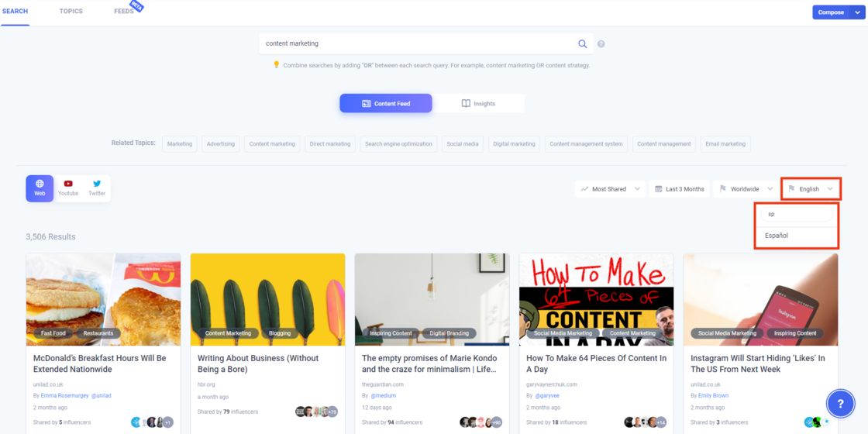Screen dimensions: 868x434
Task: Click influencer avatars on Marie Kondo article
Action: pyautogui.click(x=481, y=422)
